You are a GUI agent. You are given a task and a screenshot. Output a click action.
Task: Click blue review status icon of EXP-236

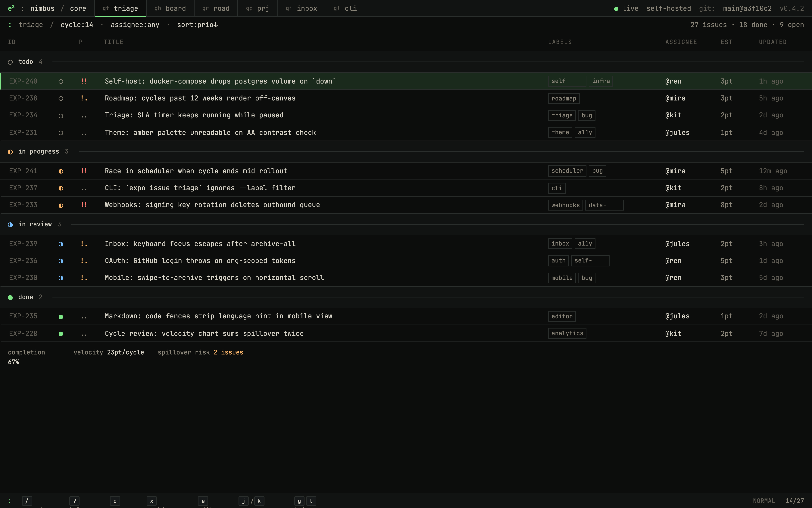point(61,261)
